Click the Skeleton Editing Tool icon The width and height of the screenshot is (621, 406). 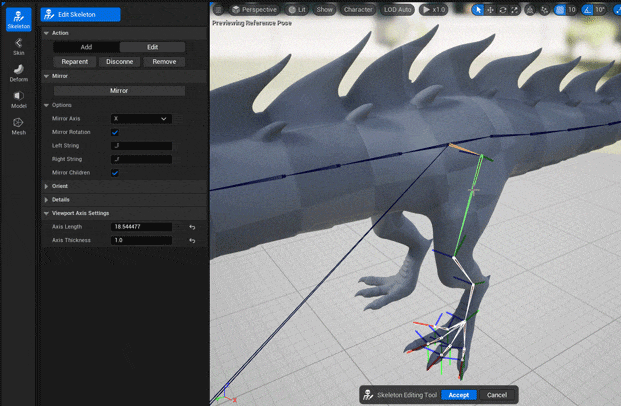pyautogui.click(x=368, y=395)
